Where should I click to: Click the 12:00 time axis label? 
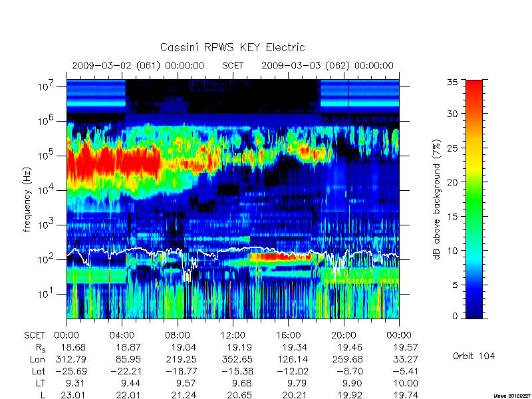coord(233,336)
